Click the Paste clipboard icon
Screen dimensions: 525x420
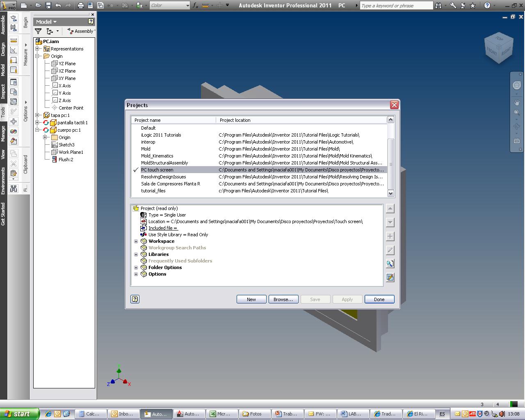coord(14,173)
